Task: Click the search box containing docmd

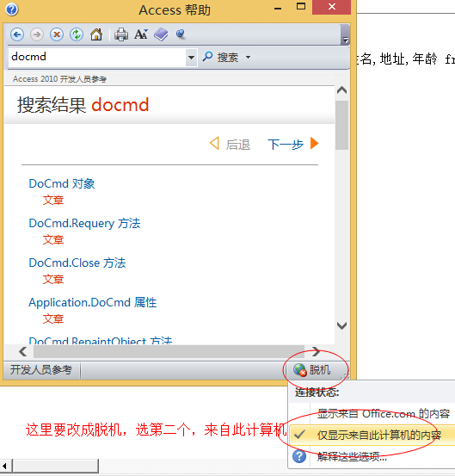Action: click(x=97, y=57)
